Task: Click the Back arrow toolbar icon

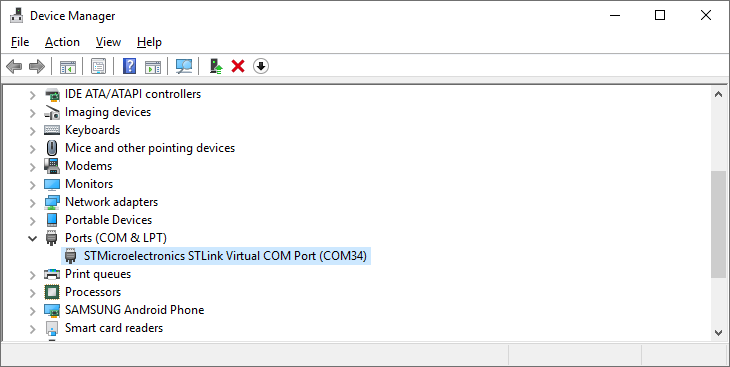Action: coord(14,67)
